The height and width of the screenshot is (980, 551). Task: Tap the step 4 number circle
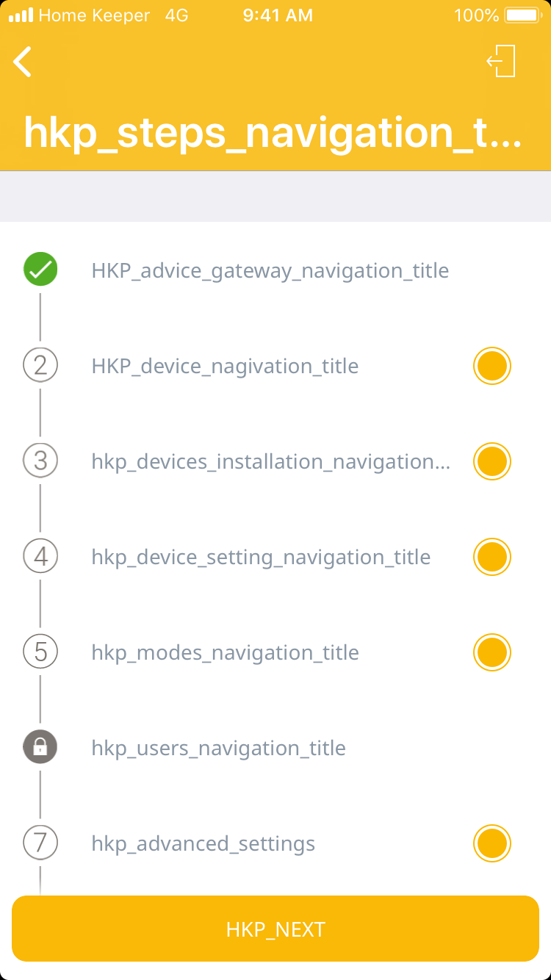(x=40, y=556)
